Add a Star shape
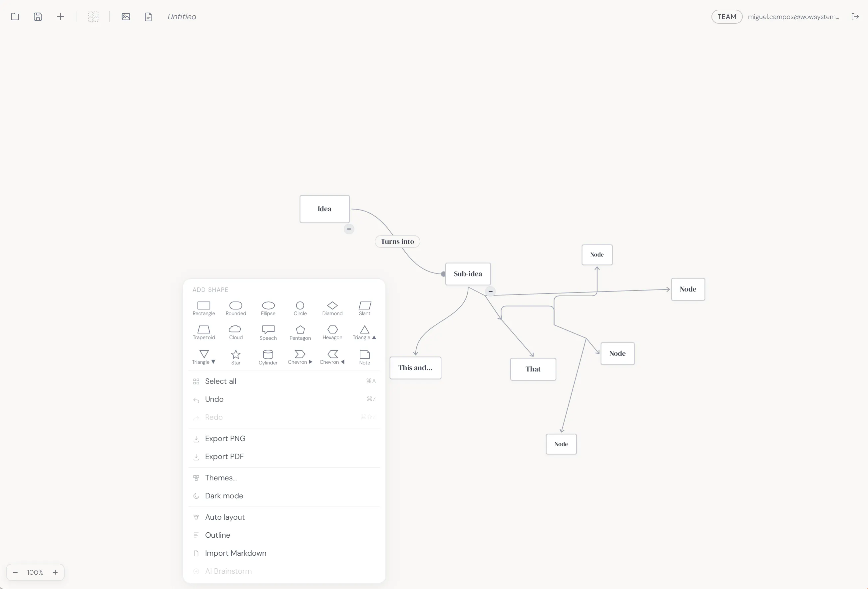 [x=236, y=357]
